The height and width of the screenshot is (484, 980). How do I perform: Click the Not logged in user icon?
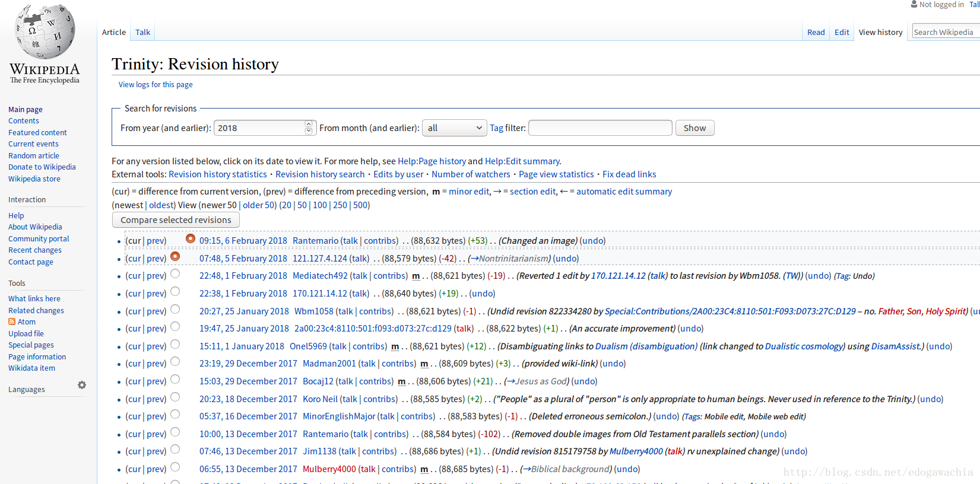(x=914, y=4)
